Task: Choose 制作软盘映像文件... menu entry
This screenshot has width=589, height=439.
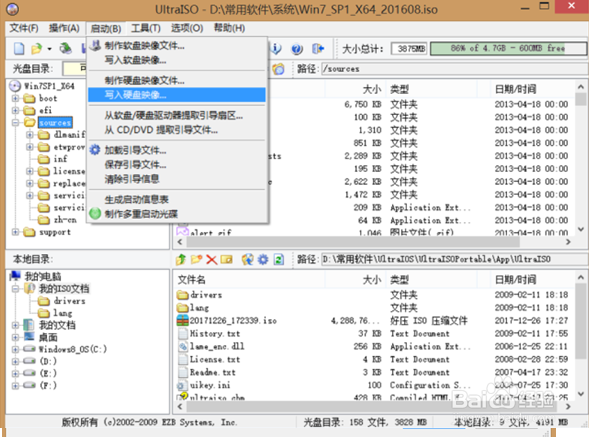Action: [177, 46]
